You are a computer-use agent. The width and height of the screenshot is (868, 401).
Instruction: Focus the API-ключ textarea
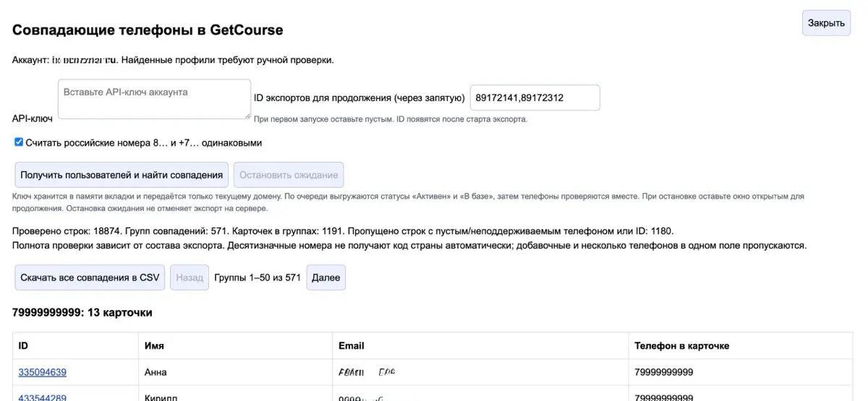(154, 99)
